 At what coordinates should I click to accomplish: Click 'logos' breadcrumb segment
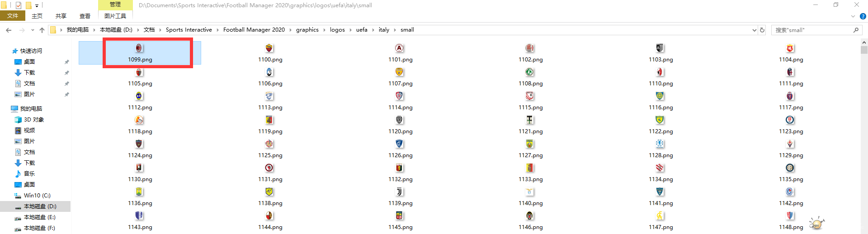pos(337,30)
